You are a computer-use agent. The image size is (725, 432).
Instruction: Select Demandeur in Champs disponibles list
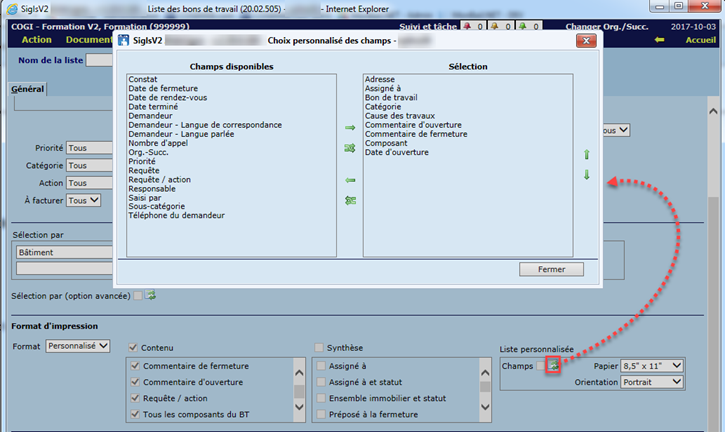pyautogui.click(x=151, y=116)
